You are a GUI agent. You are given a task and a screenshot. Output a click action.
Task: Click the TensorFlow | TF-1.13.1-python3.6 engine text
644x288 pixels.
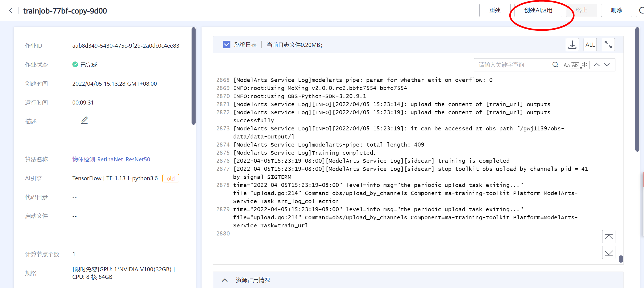(x=115, y=178)
